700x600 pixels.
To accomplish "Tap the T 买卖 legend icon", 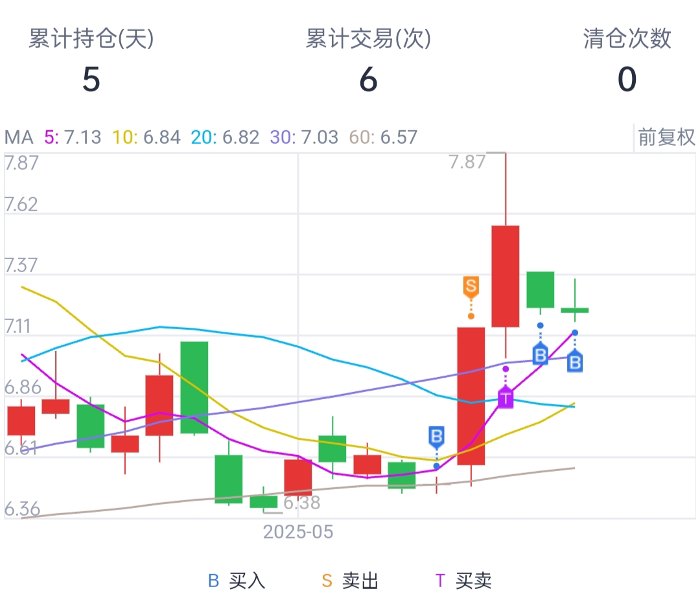I will [440, 581].
